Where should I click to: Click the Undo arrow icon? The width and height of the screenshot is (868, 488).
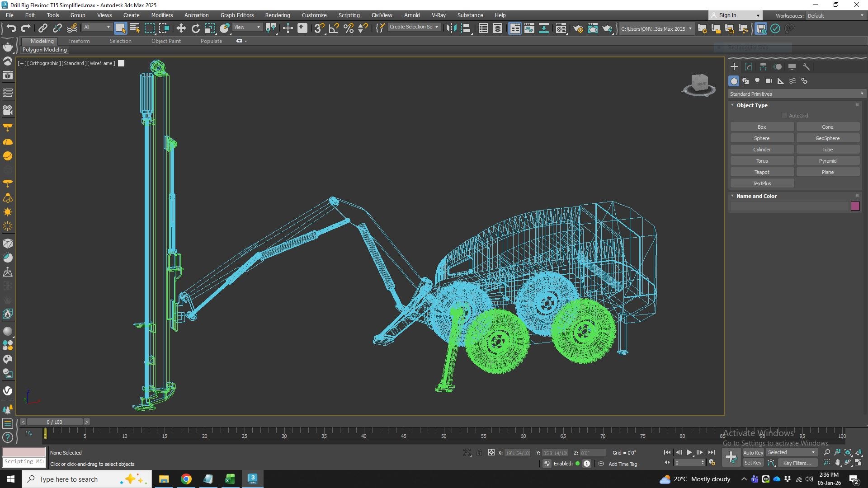[11, 28]
